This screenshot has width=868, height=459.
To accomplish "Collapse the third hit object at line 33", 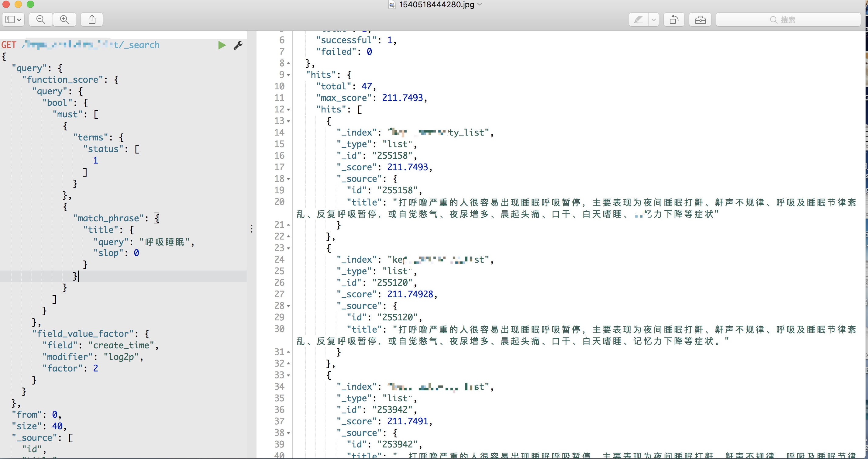I will click(x=288, y=375).
